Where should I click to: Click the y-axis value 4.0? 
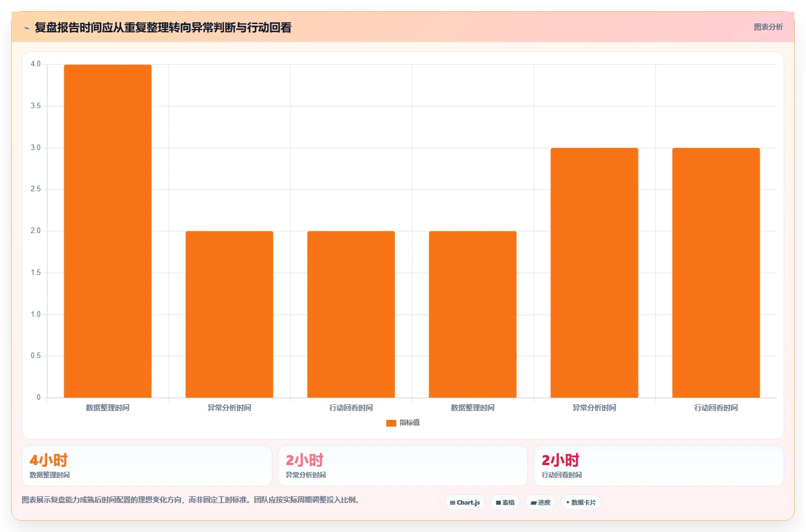pos(36,64)
